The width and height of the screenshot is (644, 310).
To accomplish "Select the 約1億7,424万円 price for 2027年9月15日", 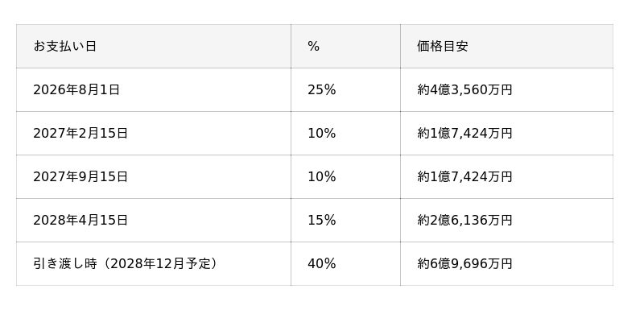I will point(506,177).
